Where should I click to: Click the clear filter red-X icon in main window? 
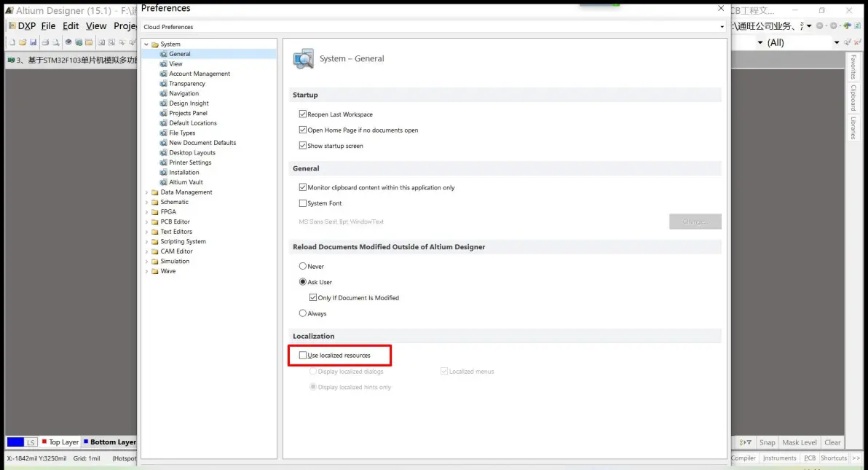click(x=858, y=42)
